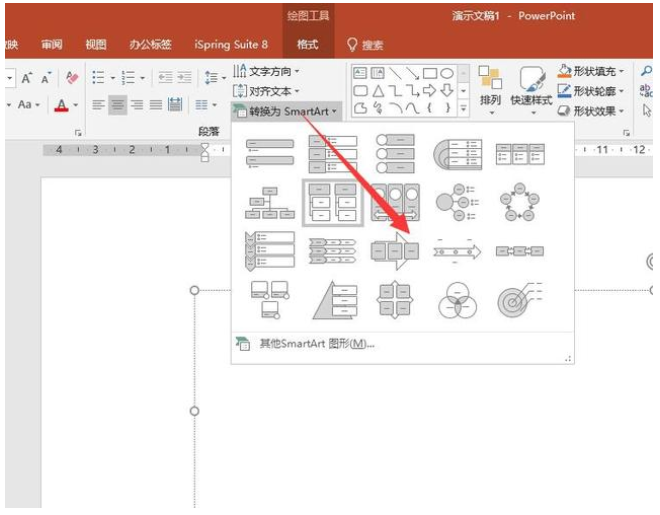Select the rectangle shape
The height and width of the screenshot is (515, 660).
(430, 73)
